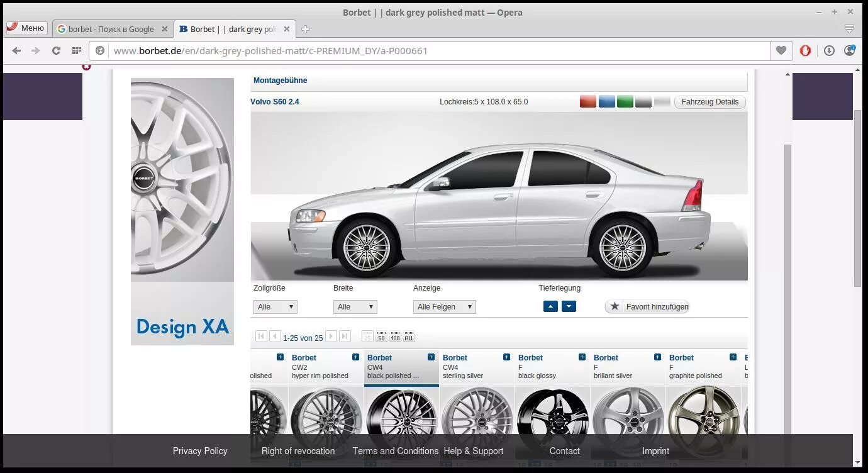Click the Tieferlegung up arrow
This screenshot has height=473, width=868.
click(550, 306)
